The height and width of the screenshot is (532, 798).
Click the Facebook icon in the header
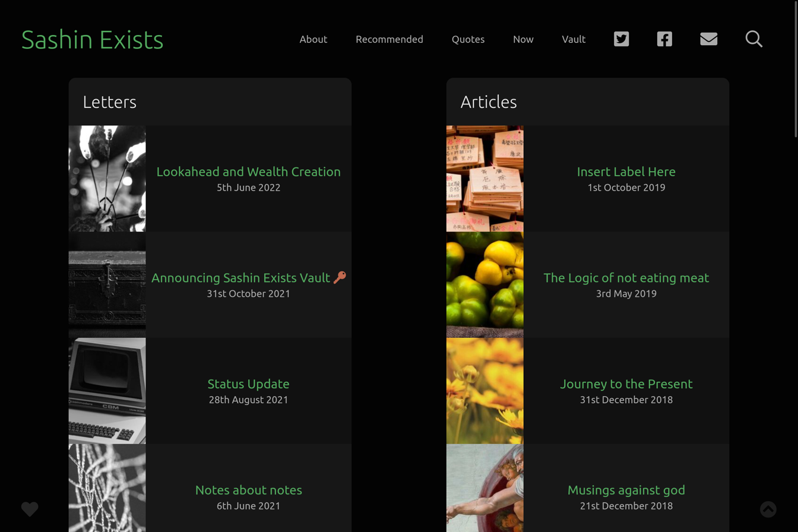(x=664, y=39)
